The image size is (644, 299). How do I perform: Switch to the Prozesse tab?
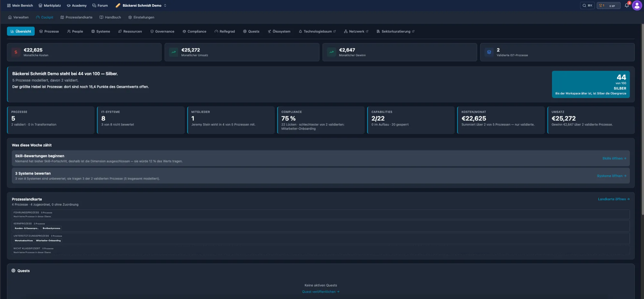tap(49, 31)
